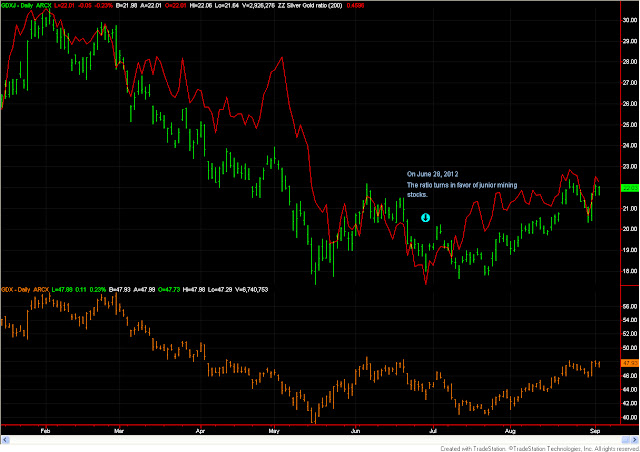The height and width of the screenshot is (452, 640).
Task: Click the cyan down-arrow marker on the chart
Action: coord(425,218)
